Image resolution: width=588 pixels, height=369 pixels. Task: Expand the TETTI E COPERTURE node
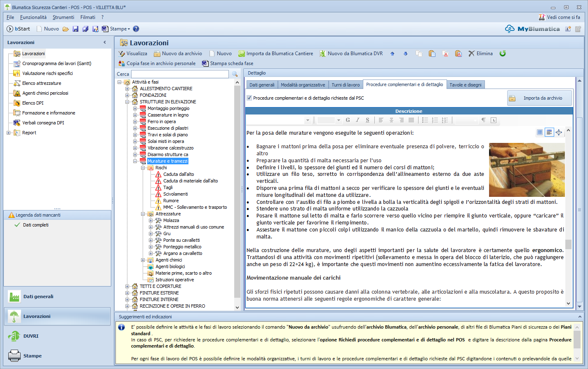click(x=127, y=286)
